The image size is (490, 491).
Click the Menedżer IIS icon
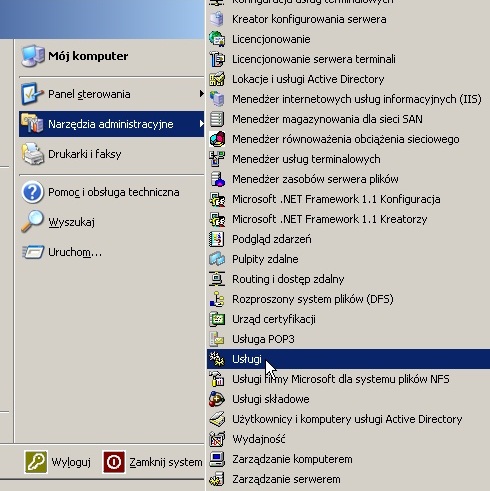coord(217,99)
